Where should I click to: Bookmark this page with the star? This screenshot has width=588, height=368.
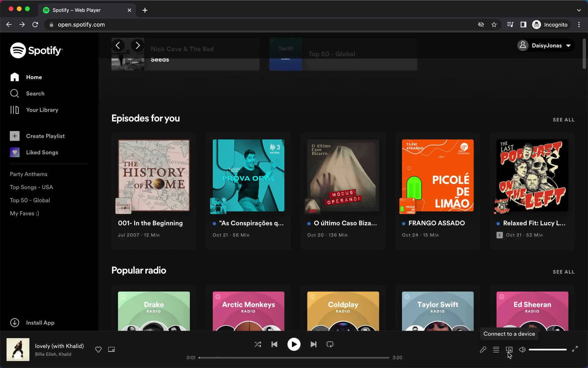click(494, 25)
